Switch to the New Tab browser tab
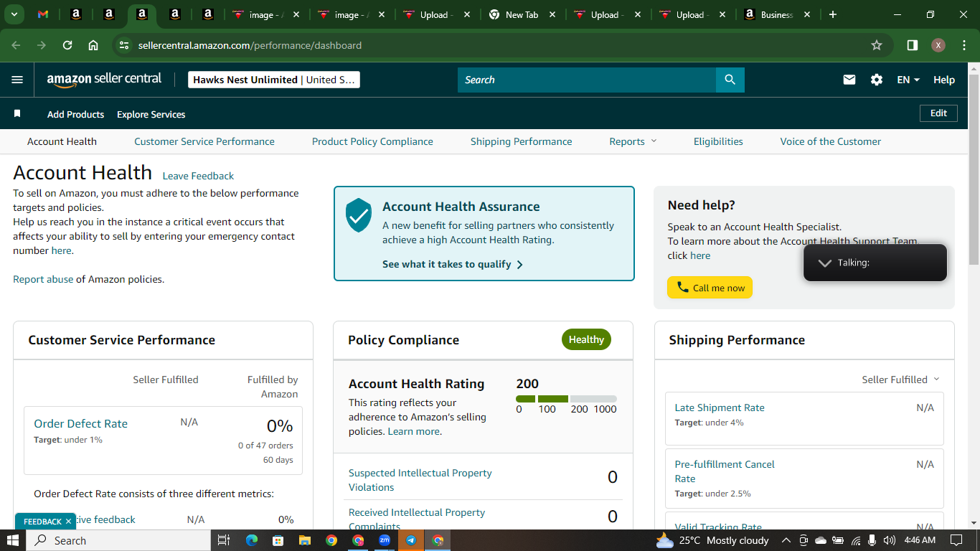Screen dimensions: 980x551 coord(522,14)
